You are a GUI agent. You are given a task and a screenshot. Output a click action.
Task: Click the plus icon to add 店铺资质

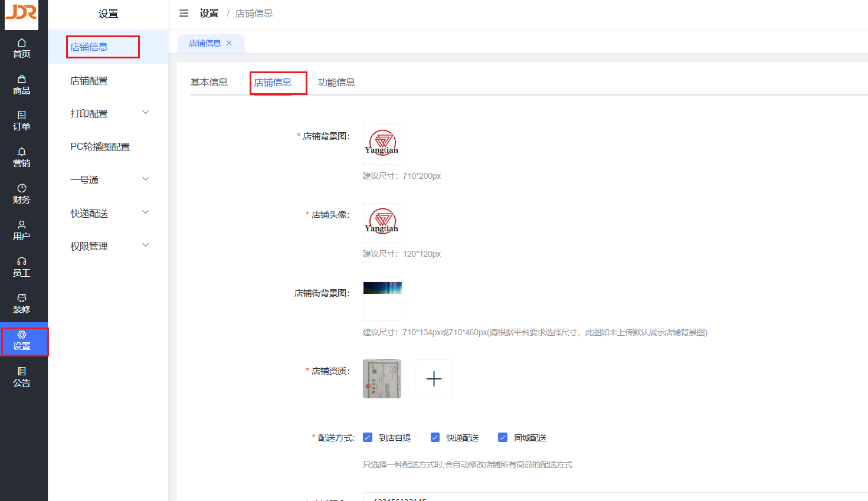(434, 379)
